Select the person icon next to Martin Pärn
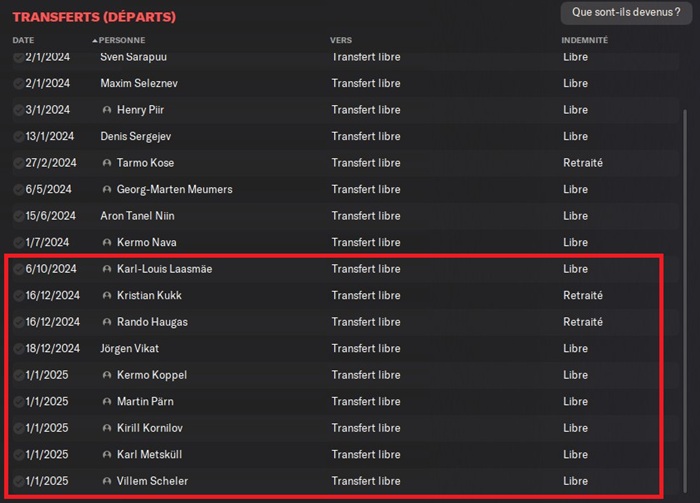The height and width of the screenshot is (503, 700). point(107,402)
